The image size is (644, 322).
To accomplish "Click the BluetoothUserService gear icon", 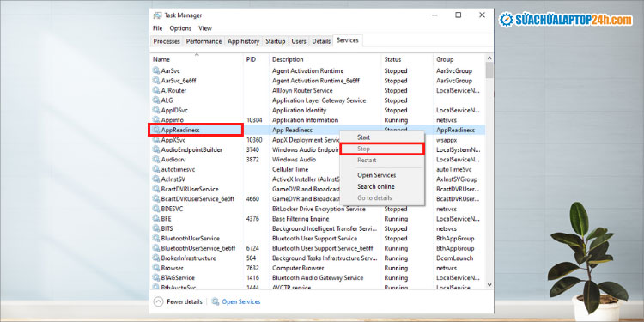I will pyautogui.click(x=156, y=238).
